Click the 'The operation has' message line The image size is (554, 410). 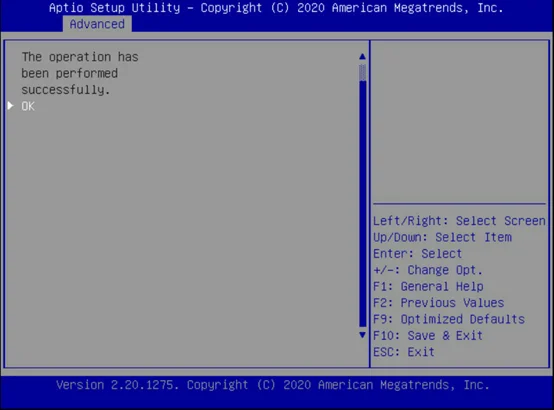click(x=80, y=57)
